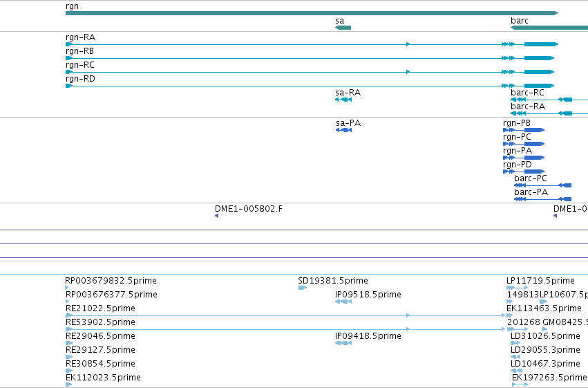Select the RE30854.5prime EST label
Screen dimensions: 588x388
click(x=100, y=364)
